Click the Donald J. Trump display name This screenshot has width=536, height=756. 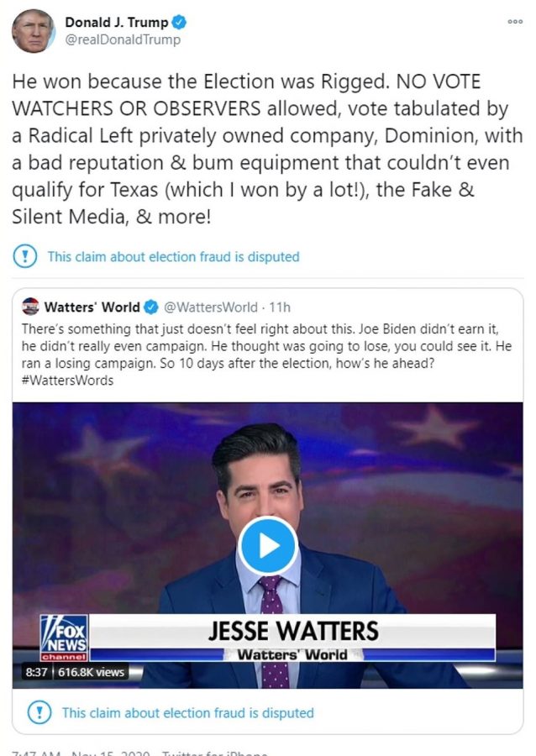117,22
